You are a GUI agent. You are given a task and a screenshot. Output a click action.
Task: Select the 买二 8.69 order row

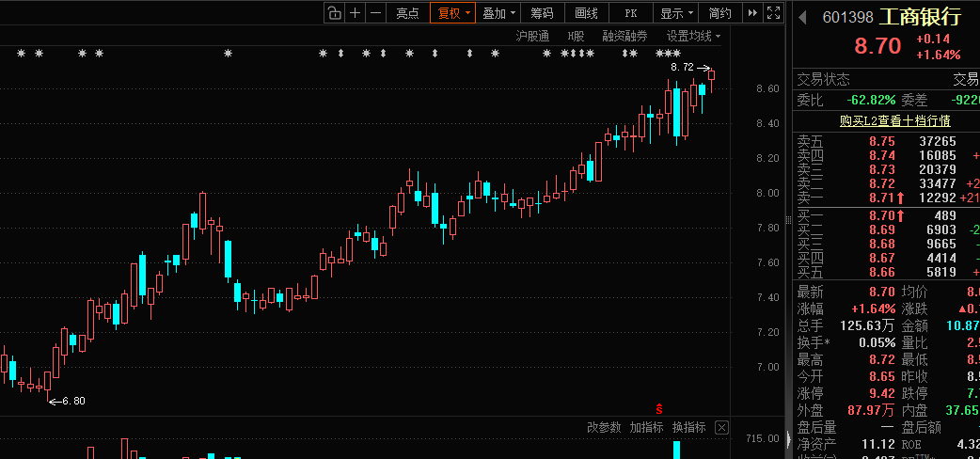coord(888,230)
